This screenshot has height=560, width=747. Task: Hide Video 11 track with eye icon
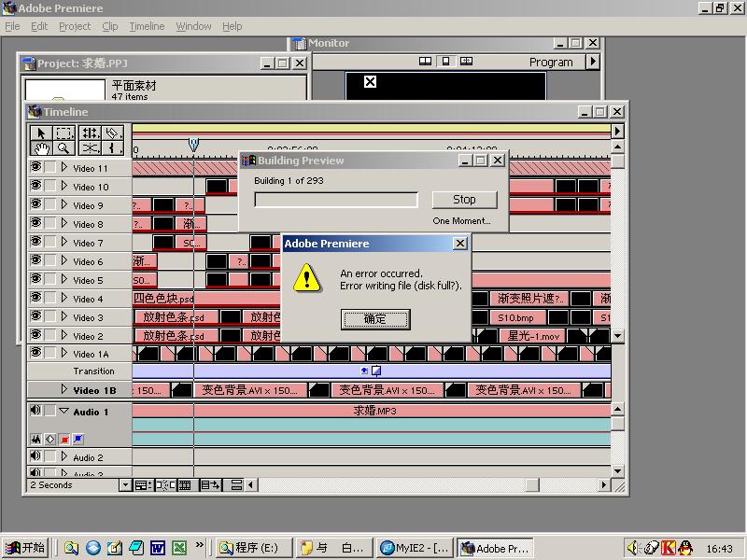(35, 167)
